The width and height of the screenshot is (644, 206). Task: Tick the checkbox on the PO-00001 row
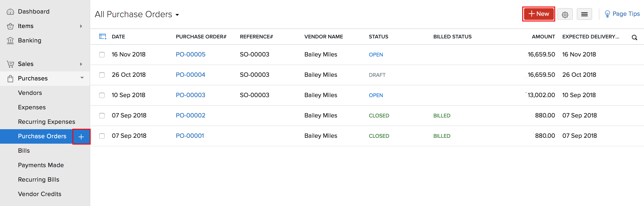[102, 136]
